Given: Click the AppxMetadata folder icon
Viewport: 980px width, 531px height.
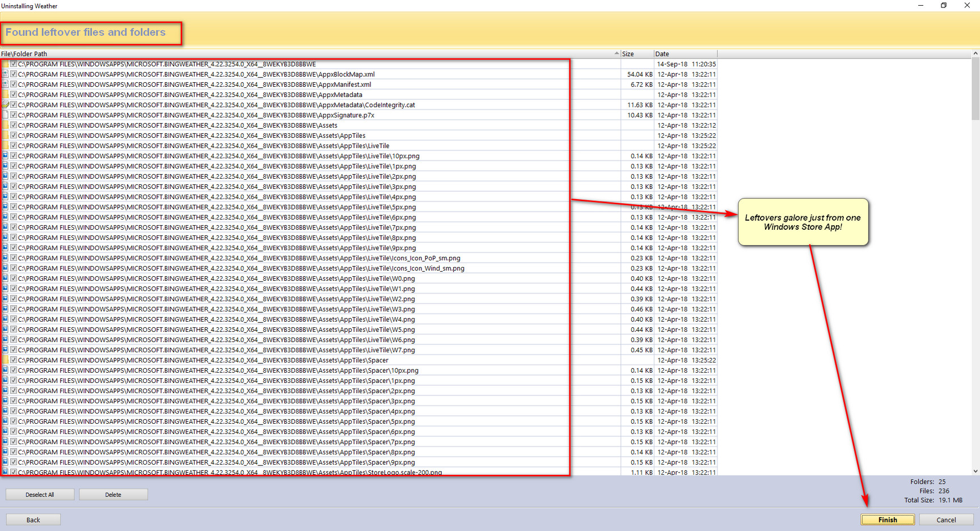Looking at the screenshot, I should click(x=5, y=95).
